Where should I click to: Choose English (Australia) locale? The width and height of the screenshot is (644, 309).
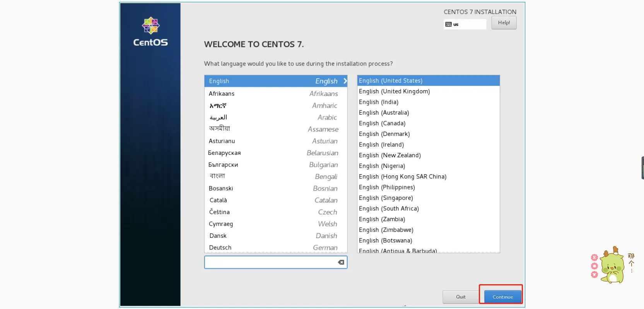click(x=429, y=113)
